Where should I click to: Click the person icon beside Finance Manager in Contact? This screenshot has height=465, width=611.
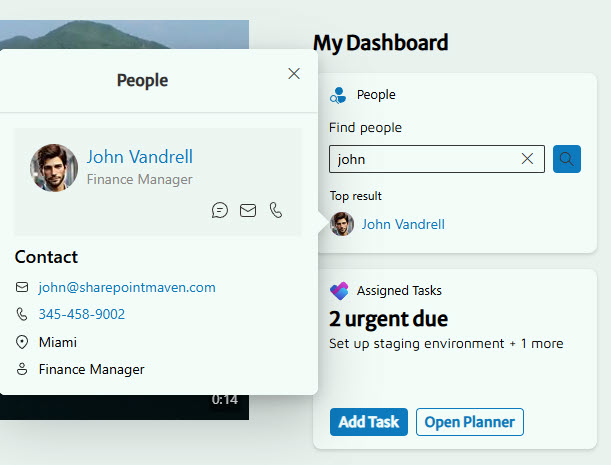pos(22,369)
